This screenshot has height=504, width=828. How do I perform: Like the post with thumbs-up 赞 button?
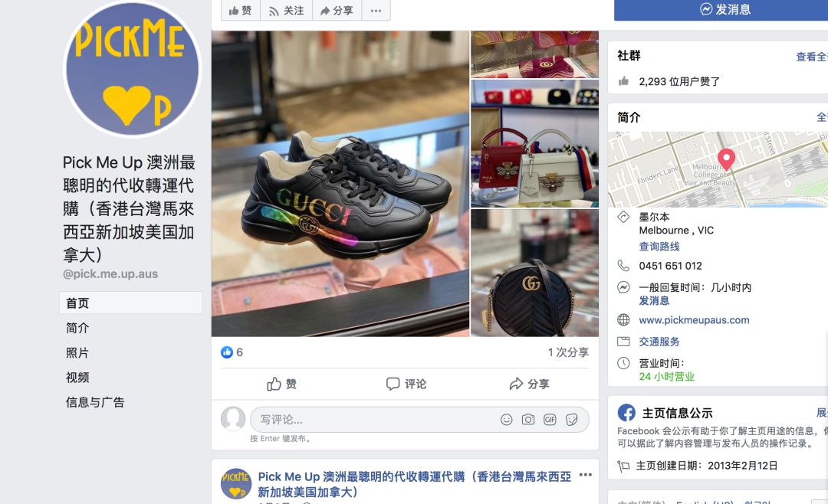point(281,384)
